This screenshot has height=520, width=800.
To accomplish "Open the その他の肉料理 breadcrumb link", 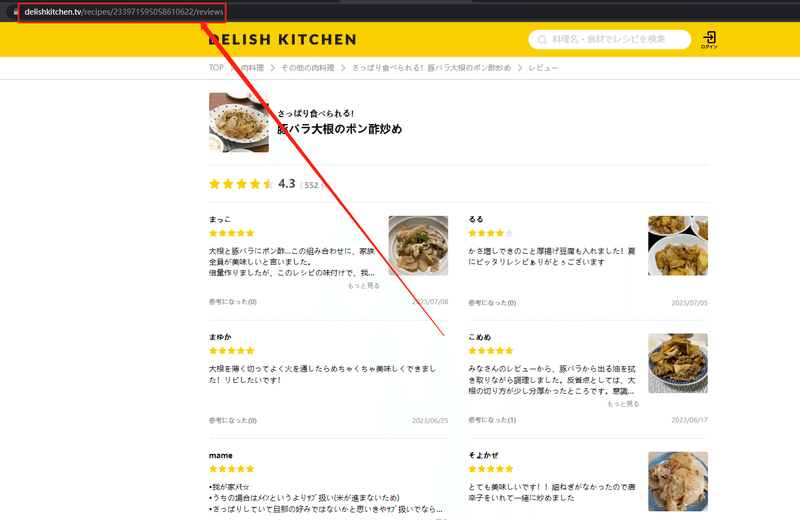I will point(308,68).
